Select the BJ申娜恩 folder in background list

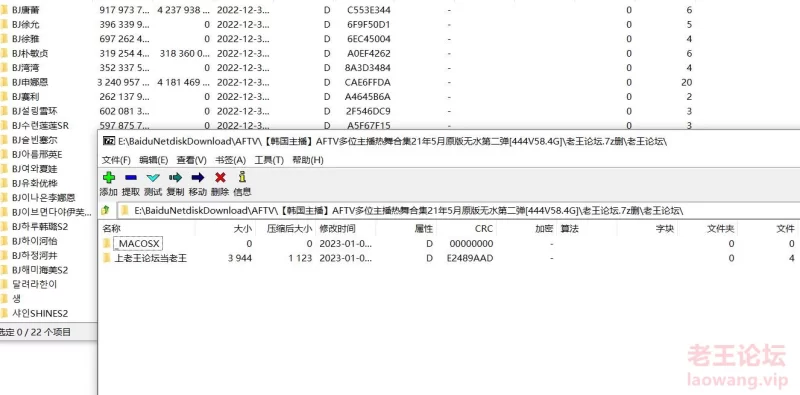pyautogui.click(x=30, y=82)
